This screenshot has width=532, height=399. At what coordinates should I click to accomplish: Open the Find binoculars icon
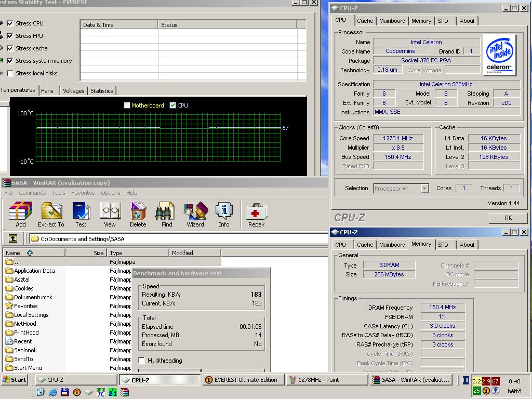pos(167,214)
